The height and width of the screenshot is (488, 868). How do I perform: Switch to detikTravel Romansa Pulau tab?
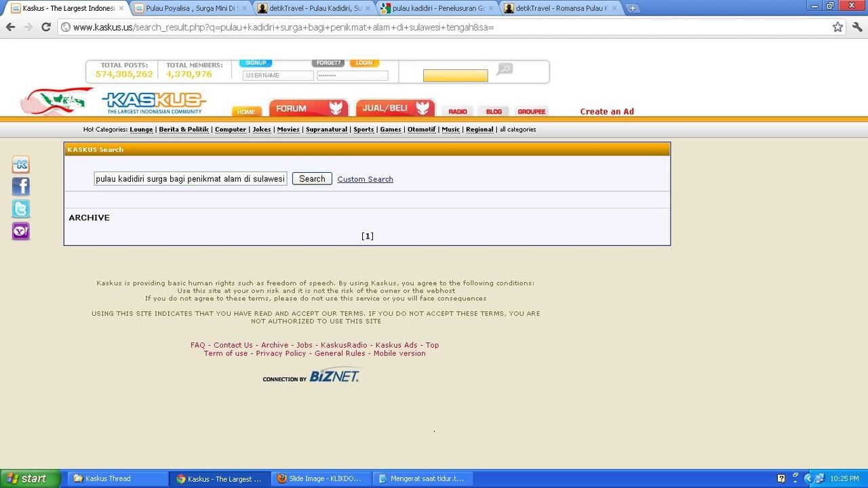[561, 8]
